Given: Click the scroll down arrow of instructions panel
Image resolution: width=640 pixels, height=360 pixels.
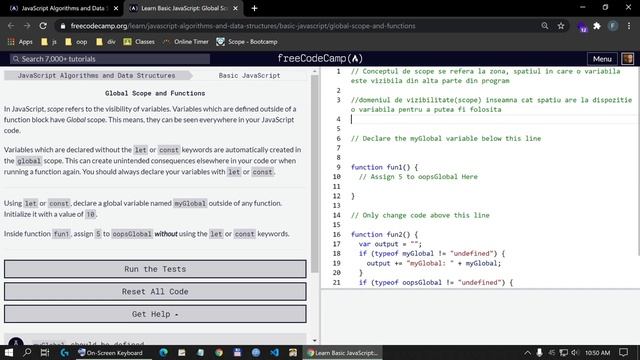Looking at the screenshot, I should 314,340.
